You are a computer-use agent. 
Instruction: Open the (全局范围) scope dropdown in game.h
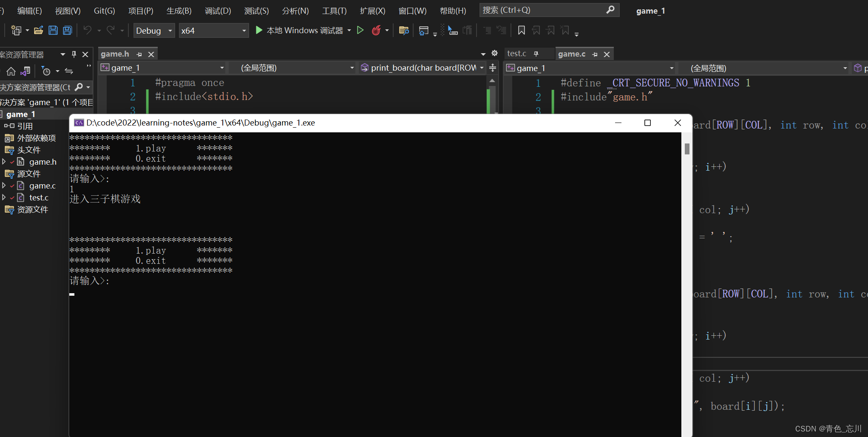tap(292, 68)
